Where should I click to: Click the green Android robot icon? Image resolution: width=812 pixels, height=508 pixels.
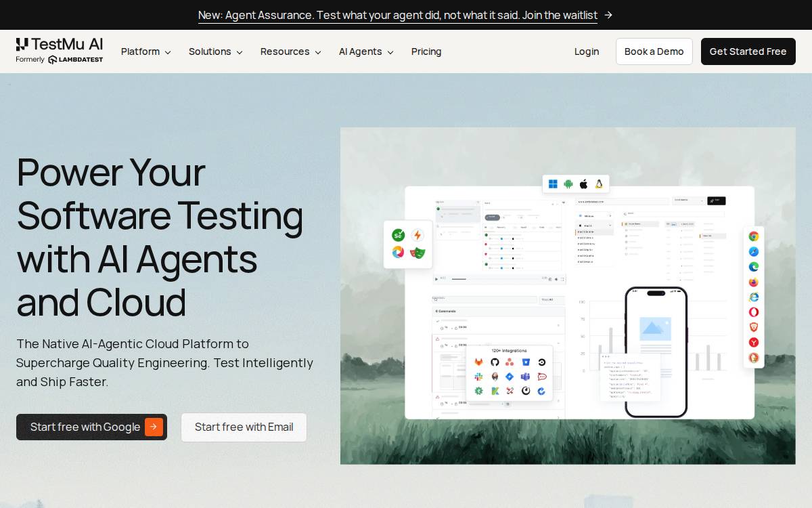568,184
